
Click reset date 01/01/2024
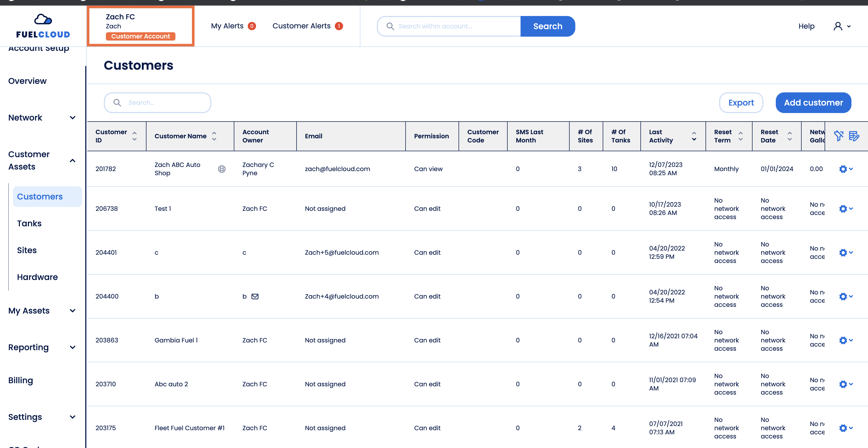coord(777,169)
